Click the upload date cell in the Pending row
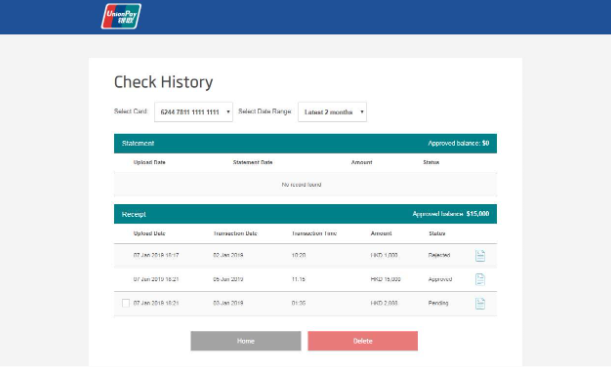The width and height of the screenshot is (611, 367). (156, 303)
